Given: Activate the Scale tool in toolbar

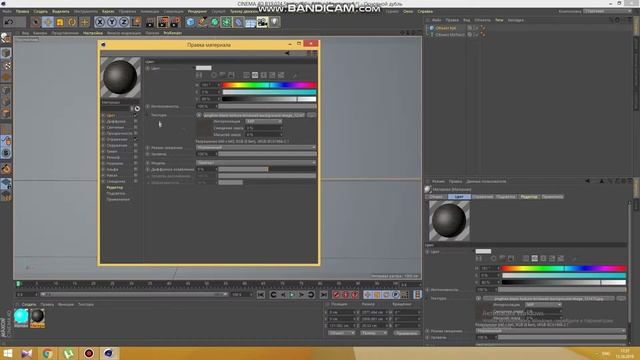Looking at the screenshot, I should pos(60,22).
